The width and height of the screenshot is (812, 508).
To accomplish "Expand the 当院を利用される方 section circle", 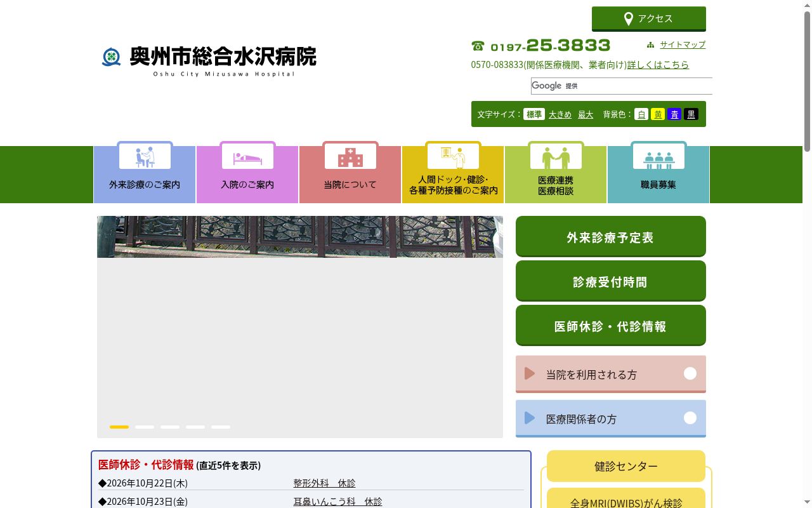I will (x=690, y=373).
